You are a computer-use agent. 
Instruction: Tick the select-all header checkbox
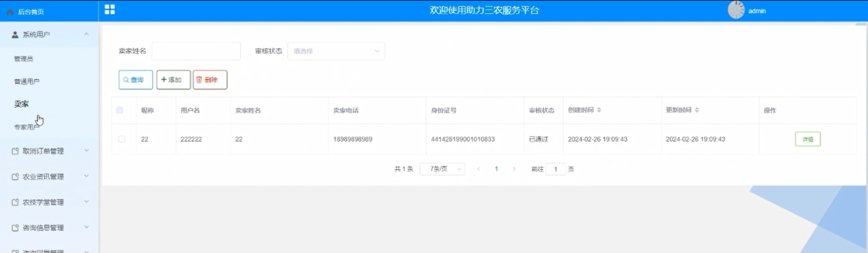[x=120, y=110]
